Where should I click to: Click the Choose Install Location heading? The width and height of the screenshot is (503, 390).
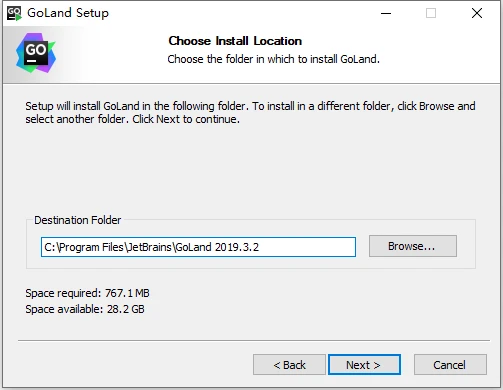pos(235,41)
